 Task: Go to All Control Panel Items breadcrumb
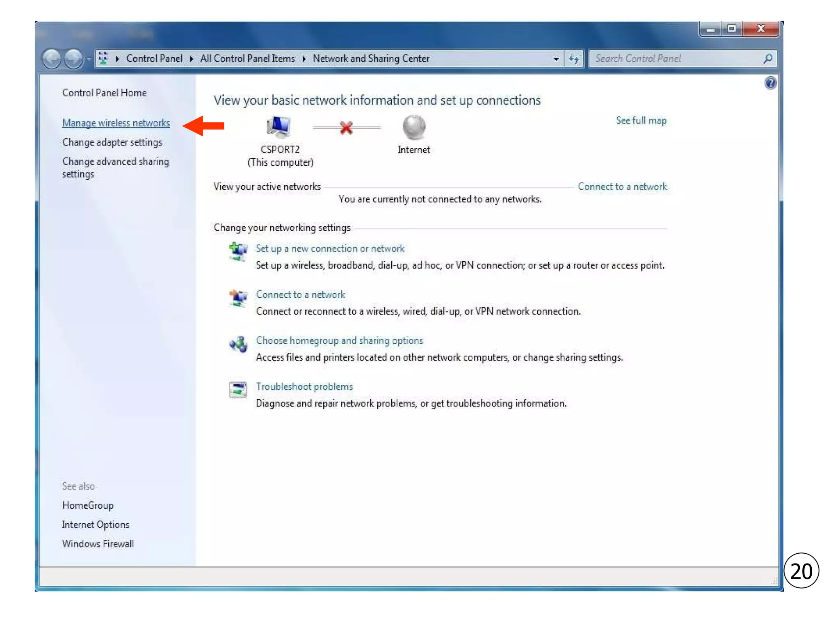tap(247, 59)
